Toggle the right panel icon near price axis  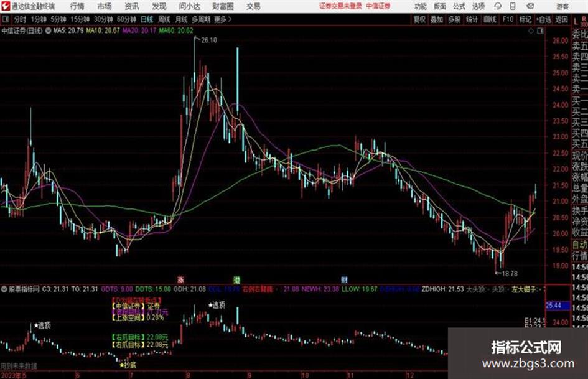click(540, 31)
